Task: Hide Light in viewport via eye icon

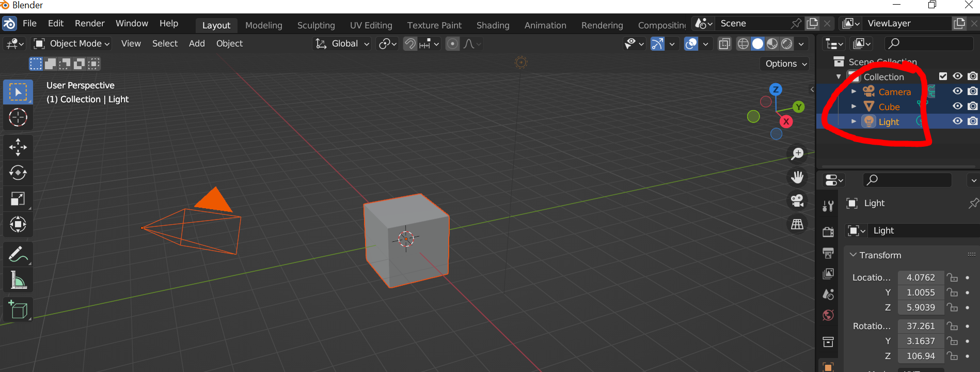Action: pos(957,121)
